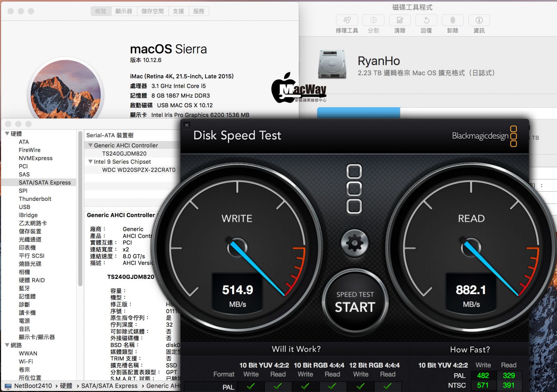Viewport: 557px width, 392px height.
Task: Click the macOS Sierra mountain image
Action: coord(65,89)
